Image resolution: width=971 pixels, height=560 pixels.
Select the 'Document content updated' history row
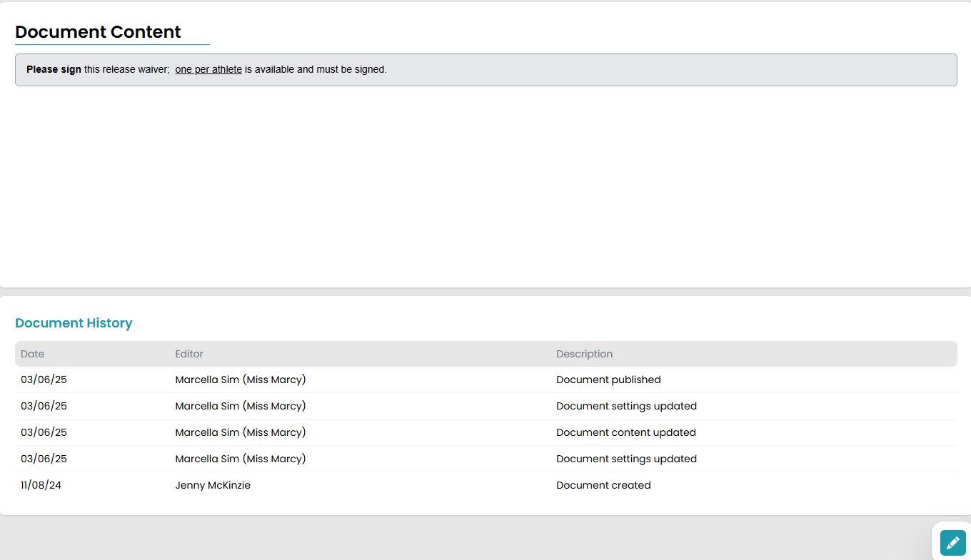point(485,432)
